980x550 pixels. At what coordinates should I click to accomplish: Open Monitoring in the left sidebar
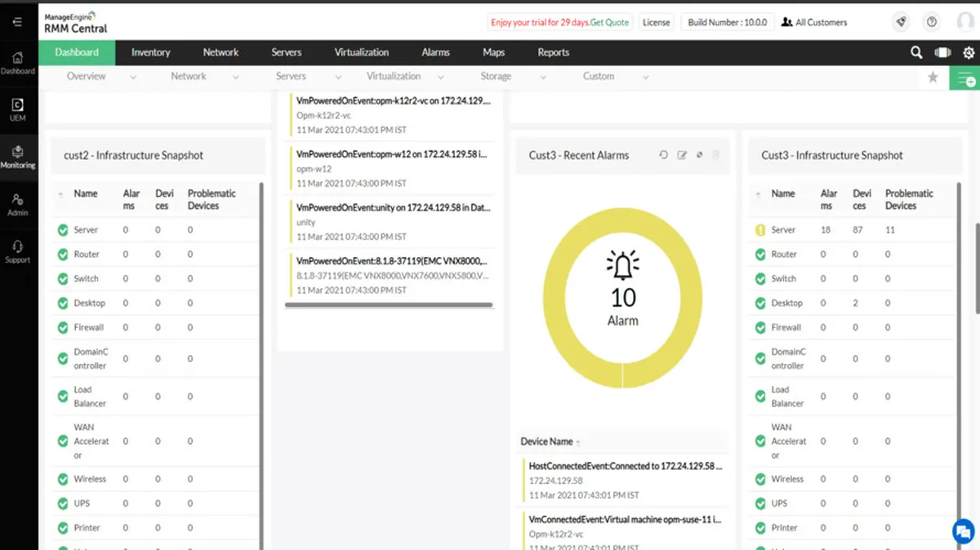coord(18,157)
